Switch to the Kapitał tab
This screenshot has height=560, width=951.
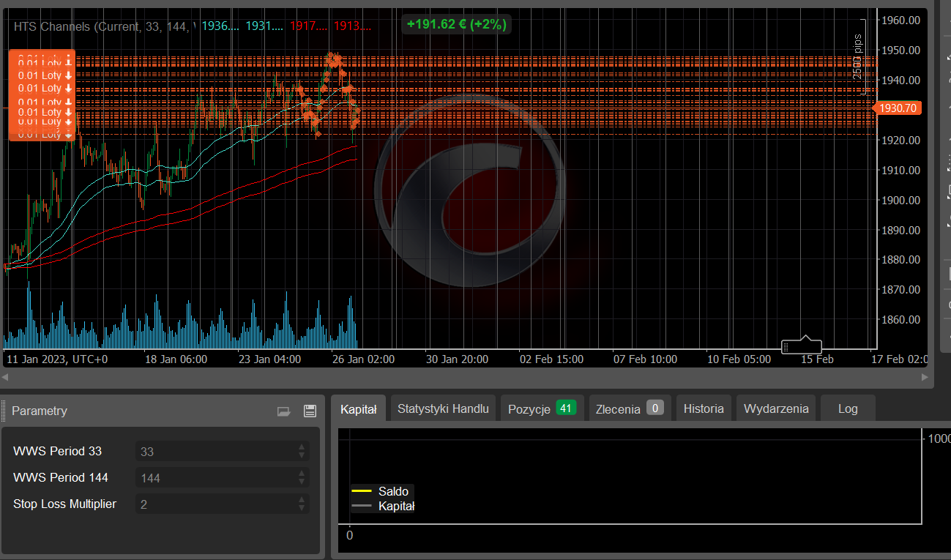point(358,409)
